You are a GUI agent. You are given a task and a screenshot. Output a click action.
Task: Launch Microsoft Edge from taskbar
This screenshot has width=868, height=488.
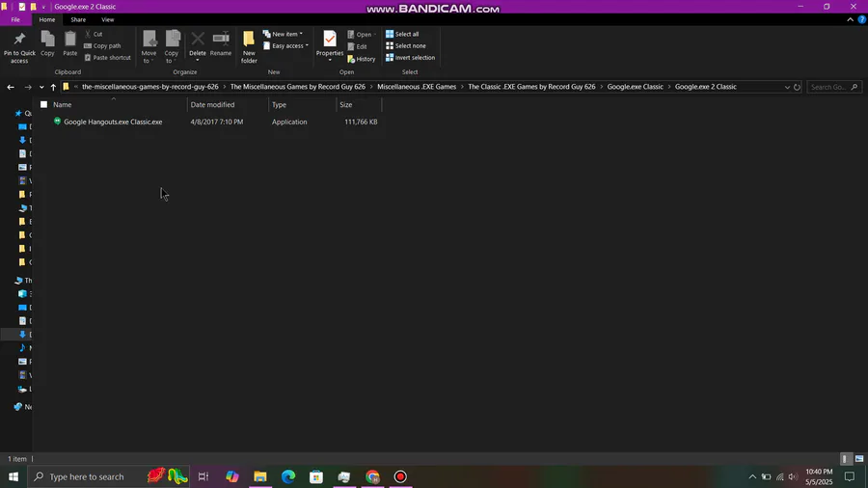tap(288, 476)
